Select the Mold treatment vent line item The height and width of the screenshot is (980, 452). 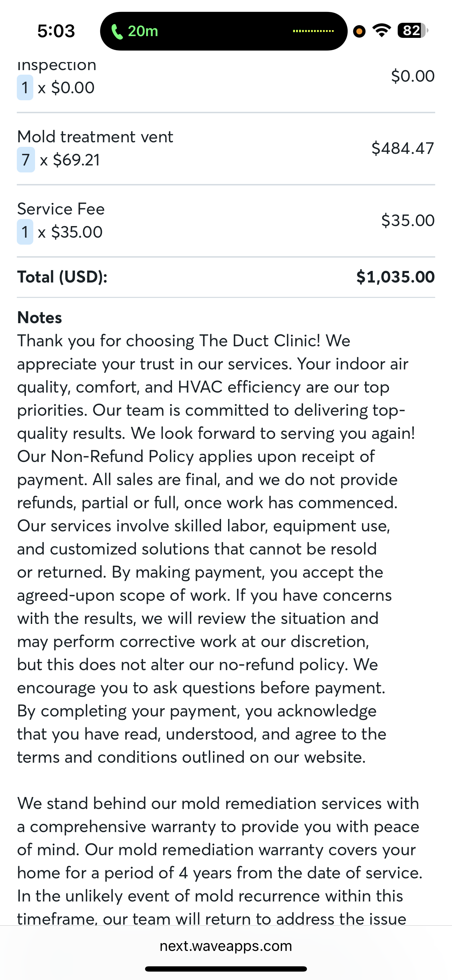point(95,137)
